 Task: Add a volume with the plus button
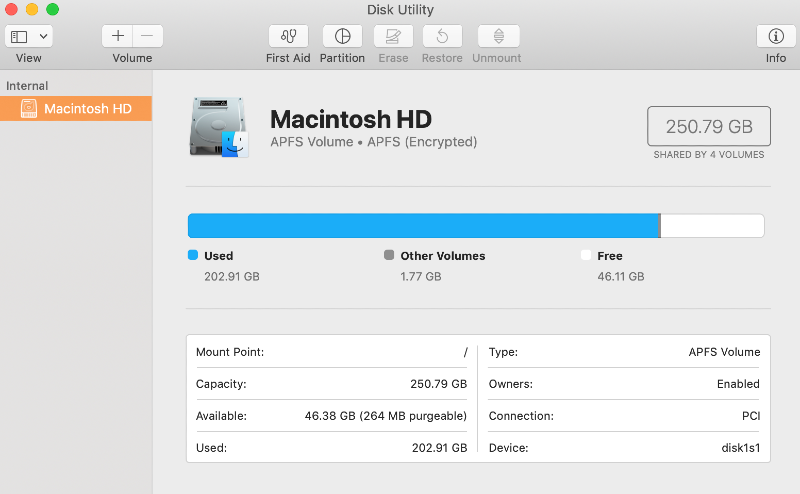[117, 36]
